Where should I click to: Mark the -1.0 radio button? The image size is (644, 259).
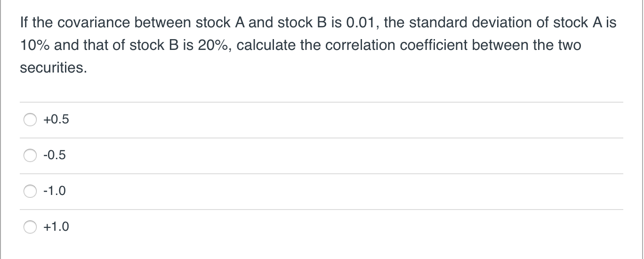[x=30, y=191]
